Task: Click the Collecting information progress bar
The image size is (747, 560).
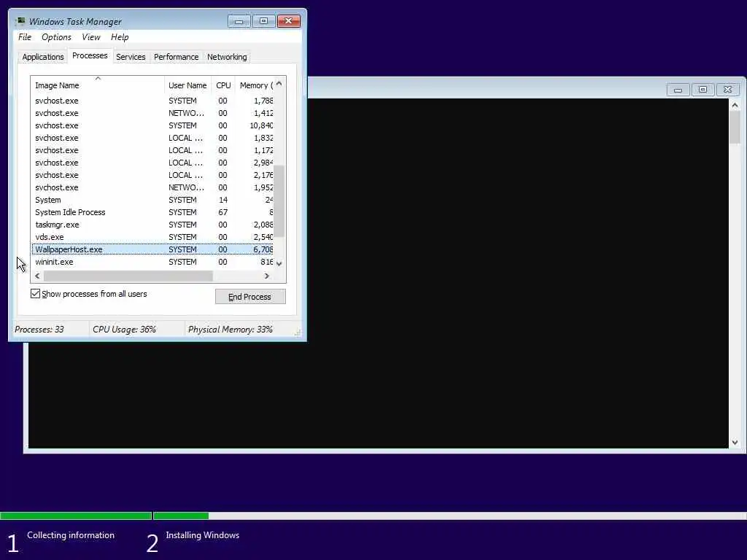Action: click(x=76, y=516)
